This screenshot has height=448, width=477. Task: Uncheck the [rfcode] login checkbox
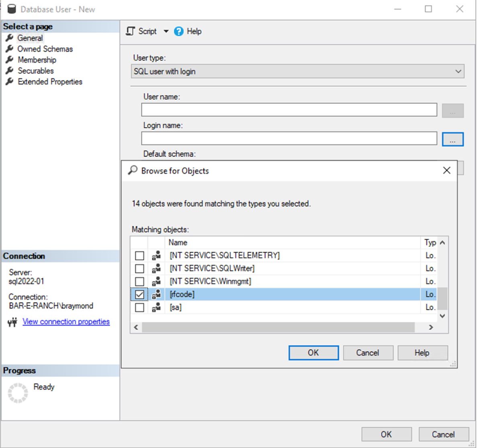[139, 295]
